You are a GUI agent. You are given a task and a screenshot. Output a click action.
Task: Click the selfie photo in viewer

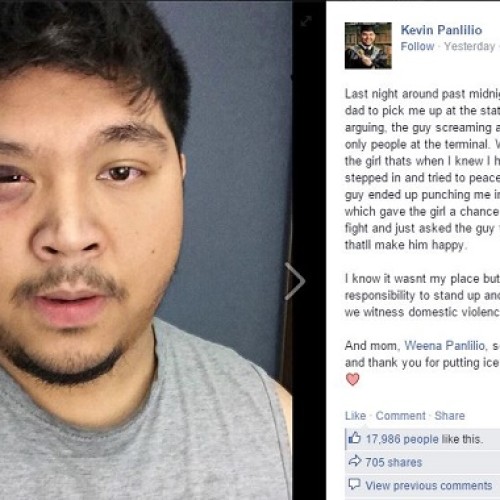pyautogui.click(x=146, y=250)
